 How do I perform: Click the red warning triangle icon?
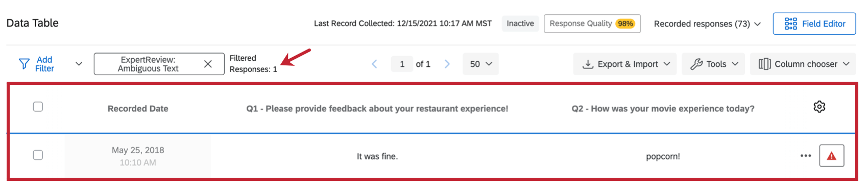click(831, 156)
